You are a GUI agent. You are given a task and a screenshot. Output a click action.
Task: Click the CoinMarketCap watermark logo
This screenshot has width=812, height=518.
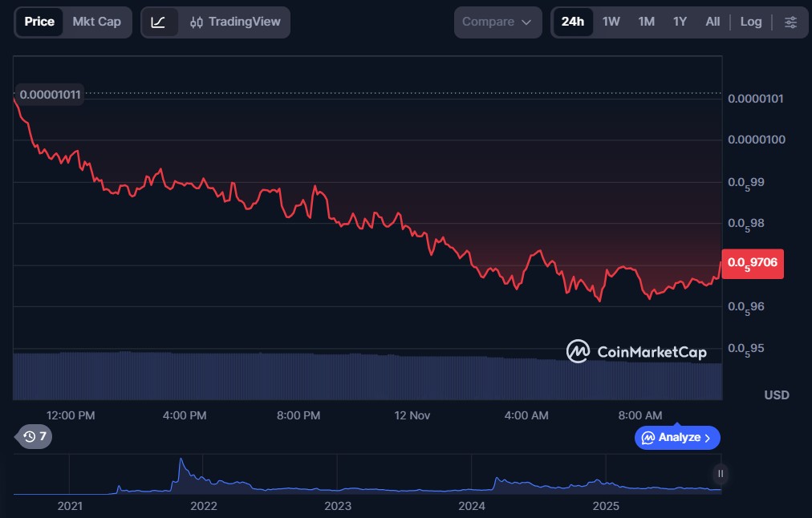(636, 351)
